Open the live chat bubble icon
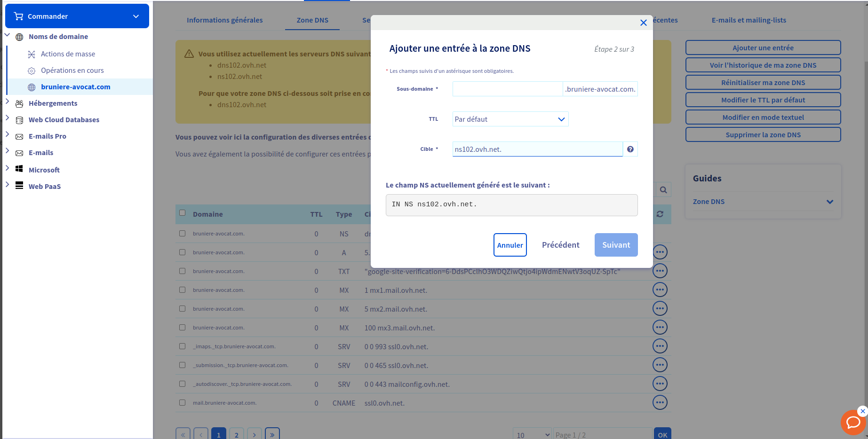868x439 pixels. (852, 422)
